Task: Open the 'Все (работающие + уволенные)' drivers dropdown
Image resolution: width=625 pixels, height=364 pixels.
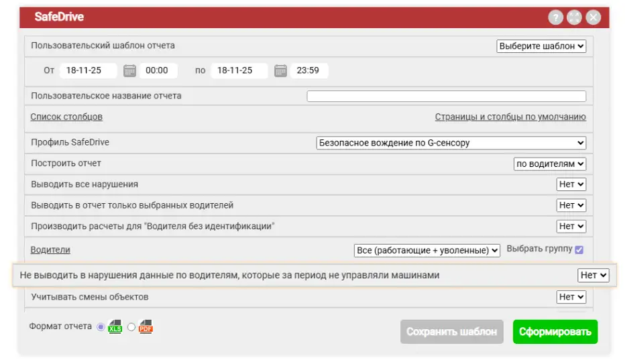Action: coord(427,250)
